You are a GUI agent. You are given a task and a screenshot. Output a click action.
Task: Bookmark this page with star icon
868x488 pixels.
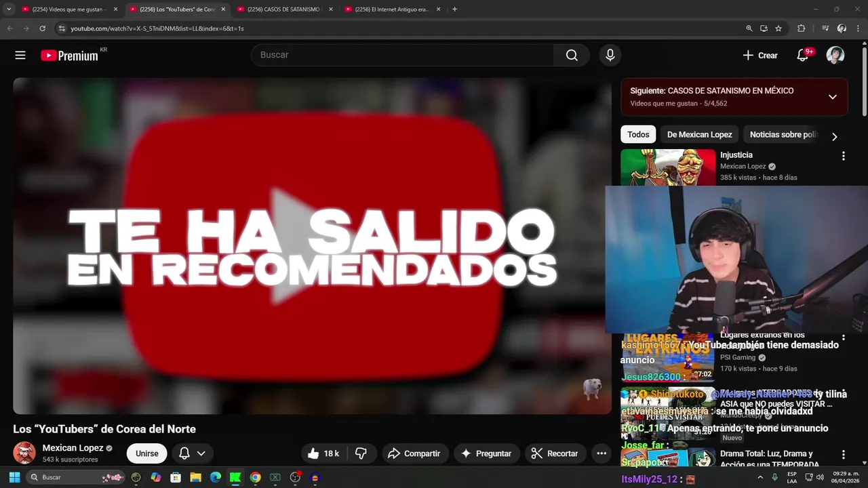point(778,28)
